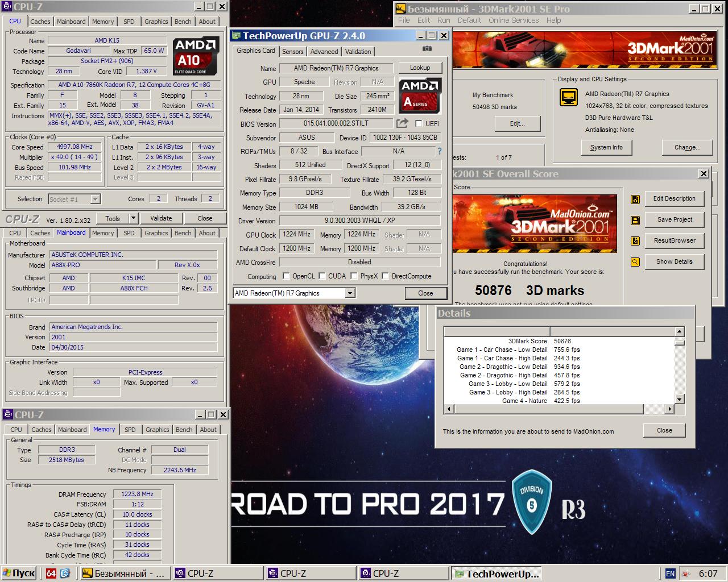Click the GPU-Z title bar icon
Viewport: 728px width, 582px height.
(x=236, y=36)
